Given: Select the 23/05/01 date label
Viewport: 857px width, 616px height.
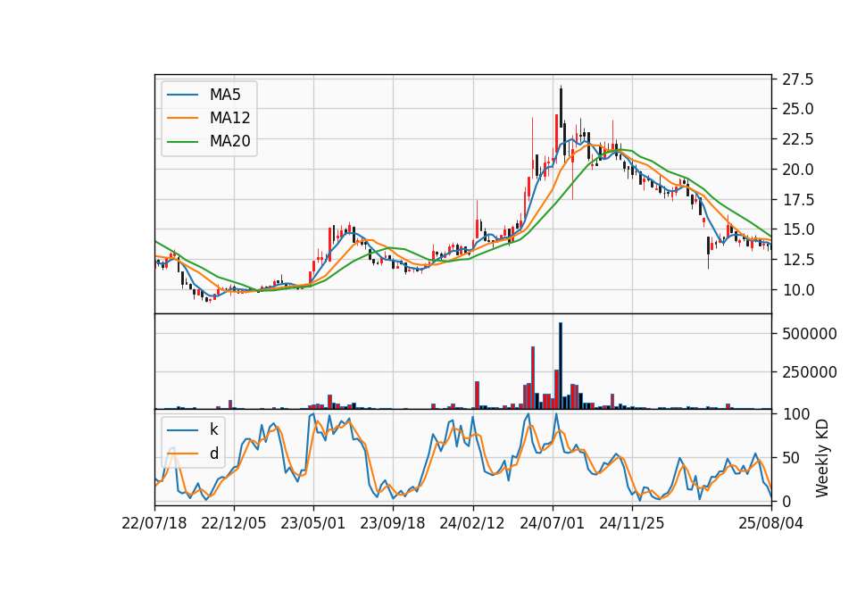Looking at the screenshot, I should [x=312, y=523].
